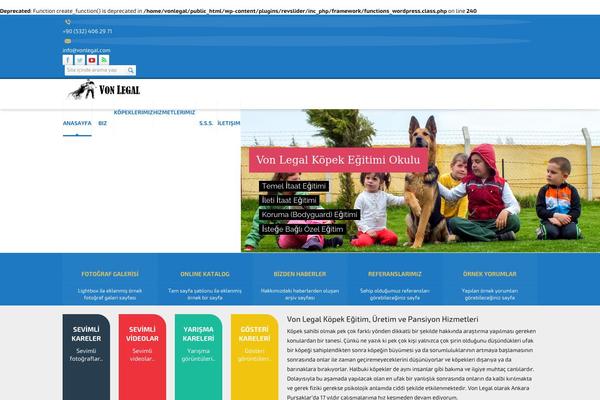Open the Twitter social icon
The image size is (600, 400).
(x=80, y=60)
